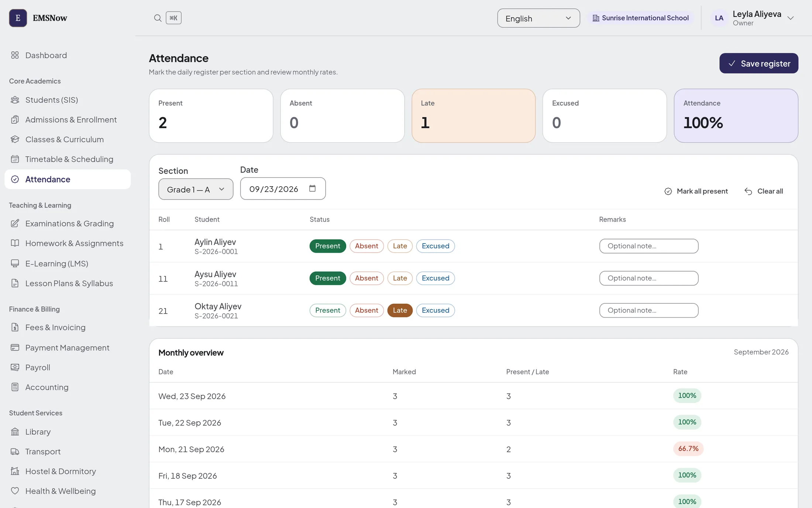Navigate to Hostel & Dormitory
Screen dimensions: 812x508
click(68, 471)
